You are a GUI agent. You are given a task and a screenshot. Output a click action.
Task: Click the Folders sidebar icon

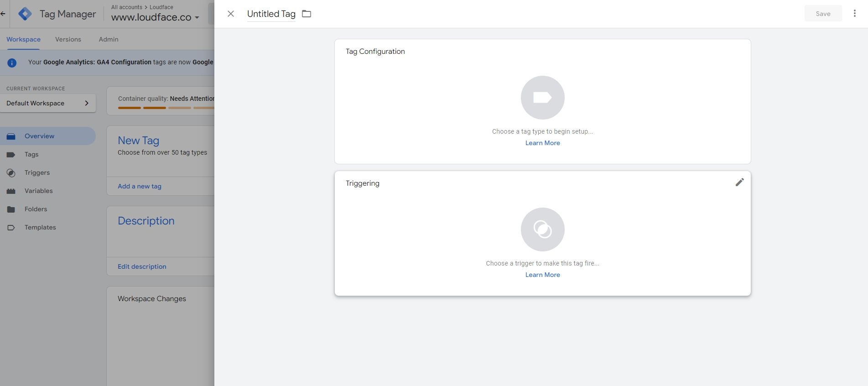click(11, 209)
